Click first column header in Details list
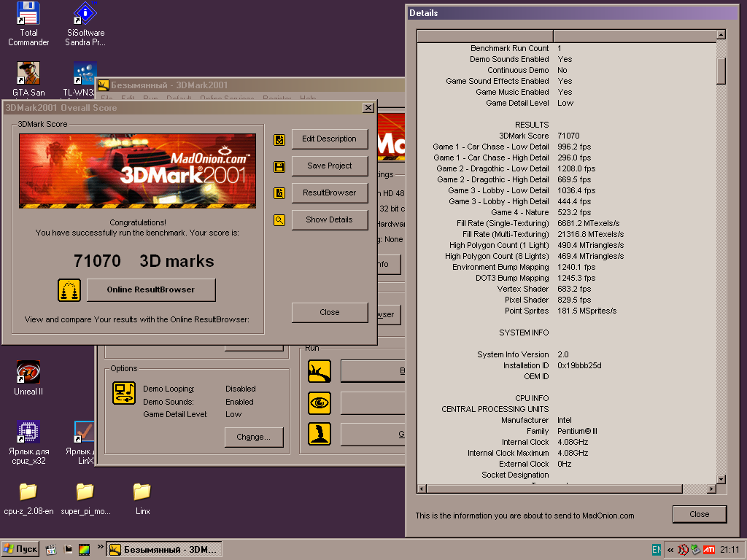The width and height of the screenshot is (747, 560). click(485, 36)
